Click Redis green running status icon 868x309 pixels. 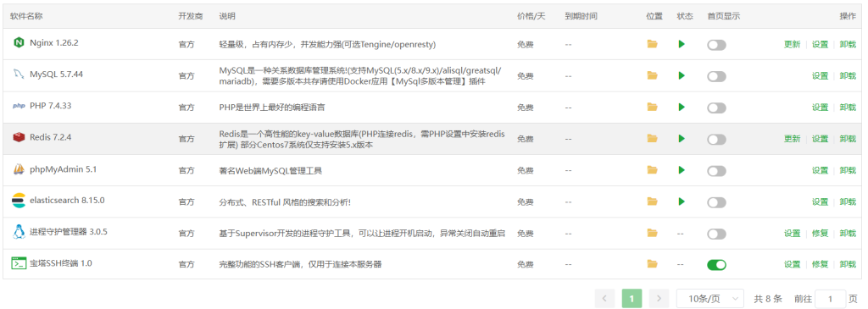682,138
